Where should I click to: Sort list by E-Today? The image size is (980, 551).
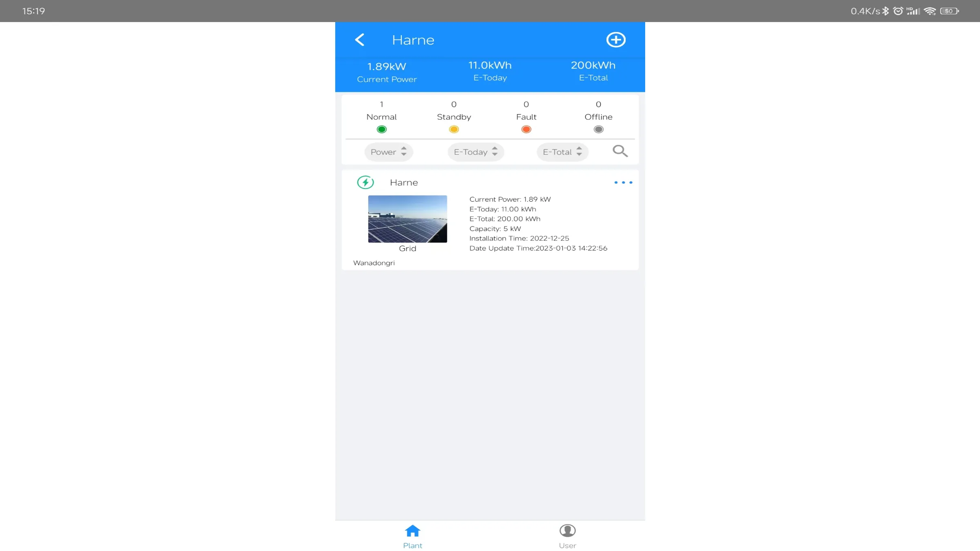point(476,152)
